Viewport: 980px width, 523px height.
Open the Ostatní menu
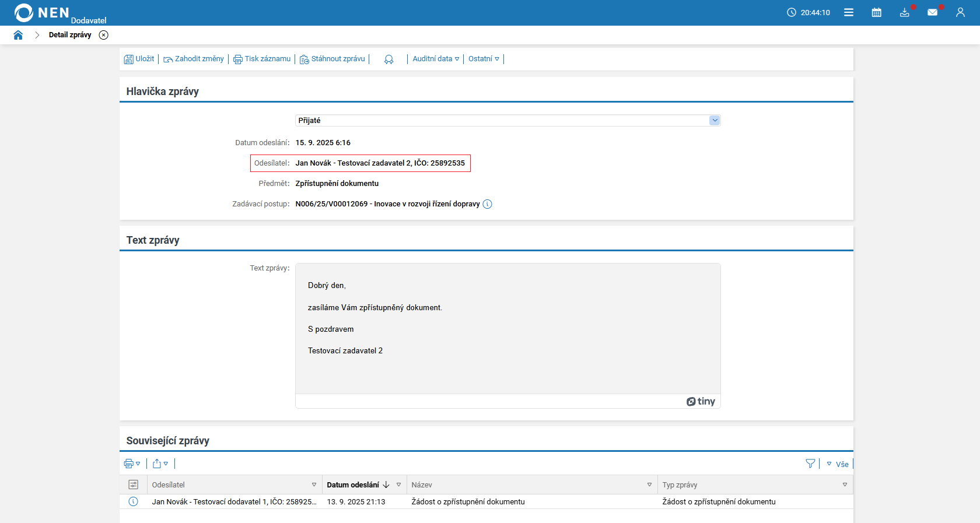pos(484,59)
